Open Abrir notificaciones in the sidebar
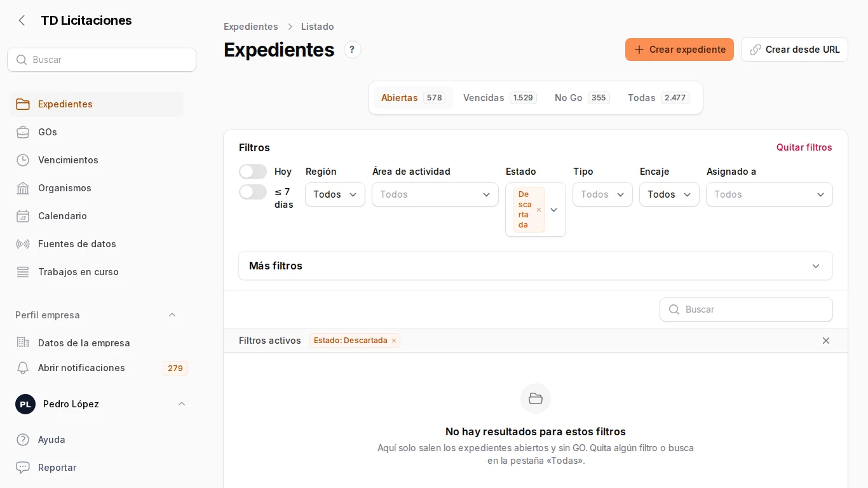 [81, 368]
